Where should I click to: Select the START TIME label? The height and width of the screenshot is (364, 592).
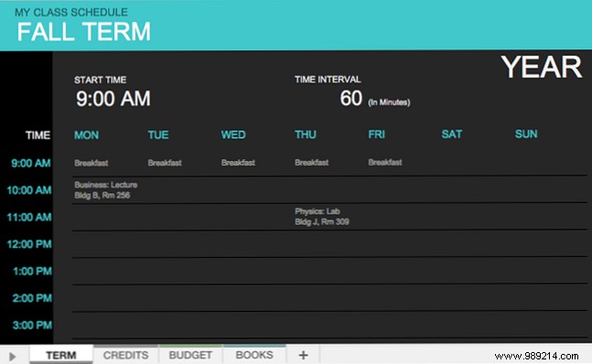(100, 80)
